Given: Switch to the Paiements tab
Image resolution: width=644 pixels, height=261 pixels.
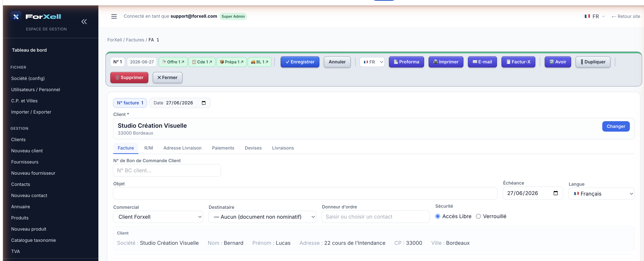Looking at the screenshot, I should pyautogui.click(x=223, y=148).
